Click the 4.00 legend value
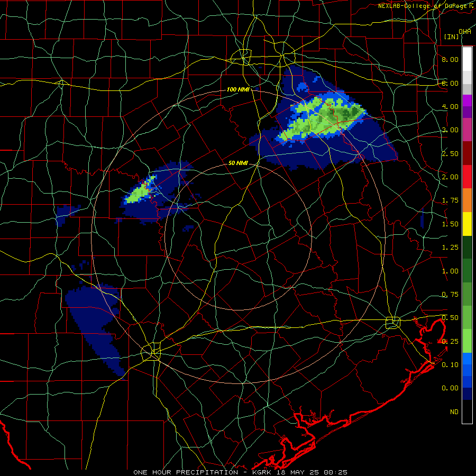Screen dimensions: 476x476 [x=450, y=106]
